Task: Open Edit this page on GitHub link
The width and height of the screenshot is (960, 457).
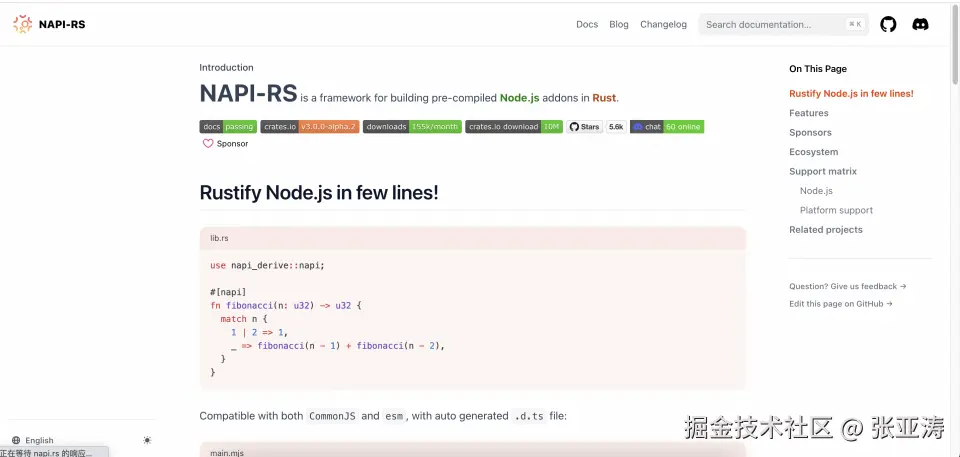Action: 841,304
